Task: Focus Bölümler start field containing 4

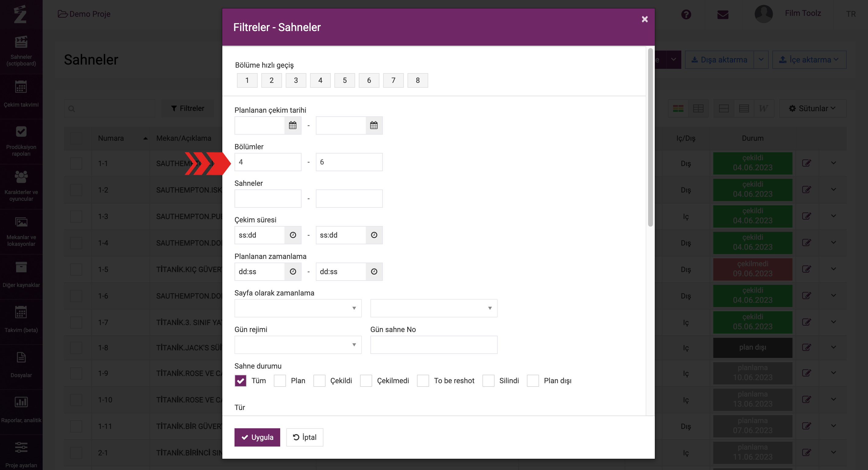Action: point(268,162)
